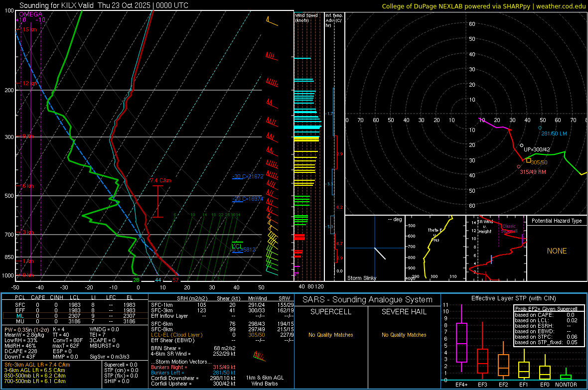The image size is (588, 390).
Task: Click the SUPERCELL analogue column header
Action: tap(331, 312)
